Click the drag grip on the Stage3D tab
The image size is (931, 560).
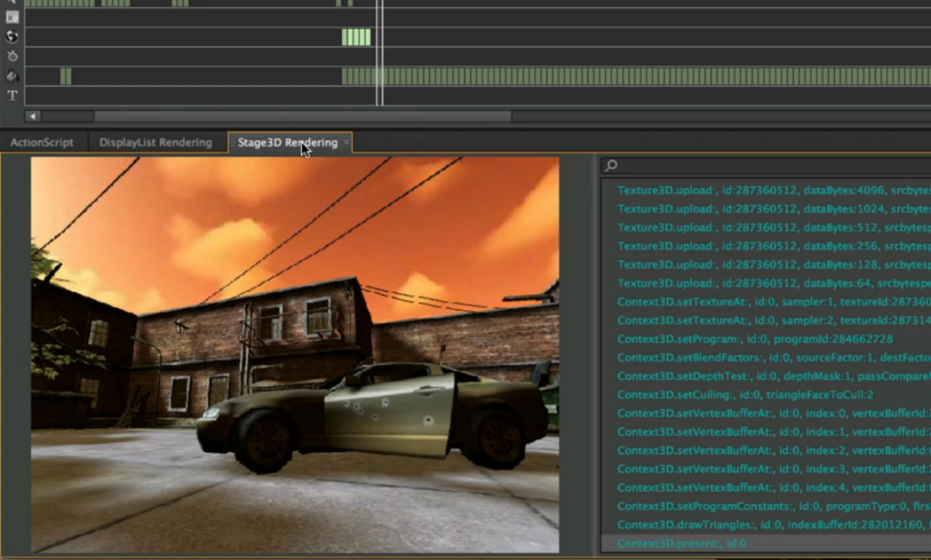[x=233, y=142]
